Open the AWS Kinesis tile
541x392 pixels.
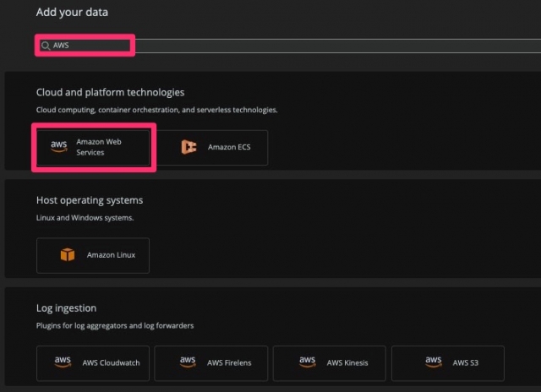330,363
